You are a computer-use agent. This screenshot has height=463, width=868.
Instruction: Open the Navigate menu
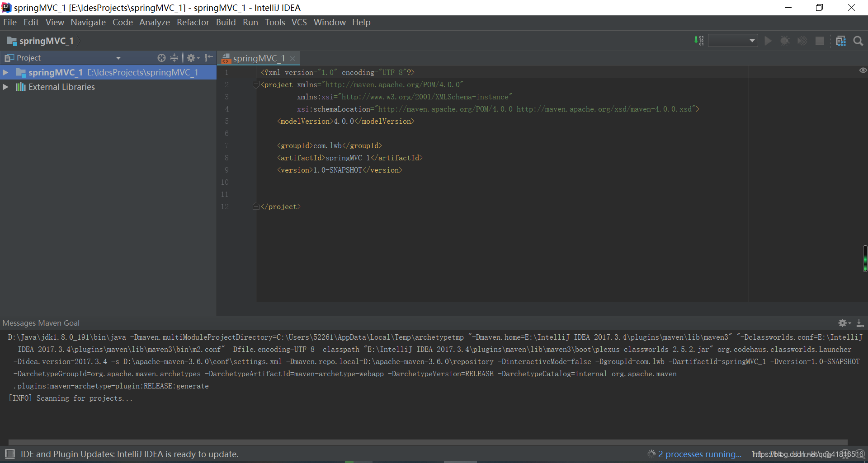coord(88,22)
